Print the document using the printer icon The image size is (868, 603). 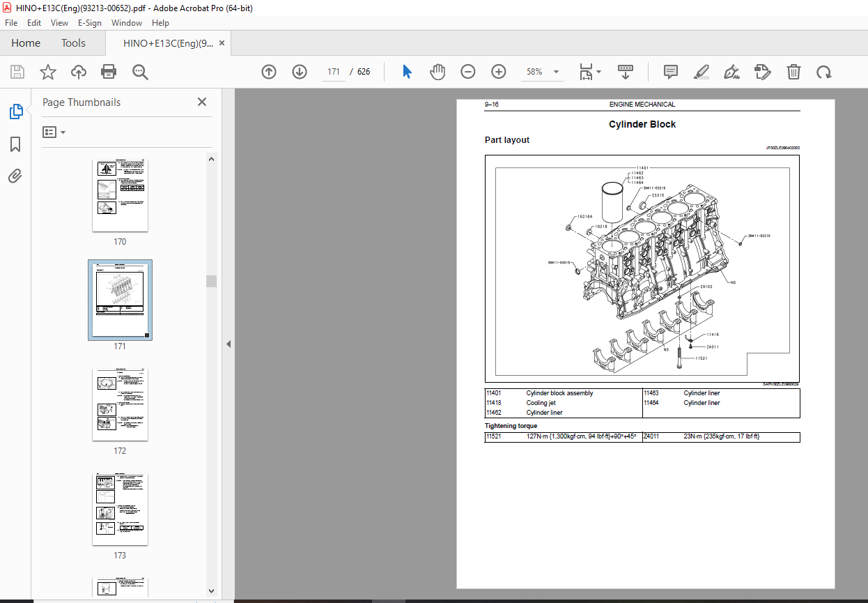[x=109, y=72]
